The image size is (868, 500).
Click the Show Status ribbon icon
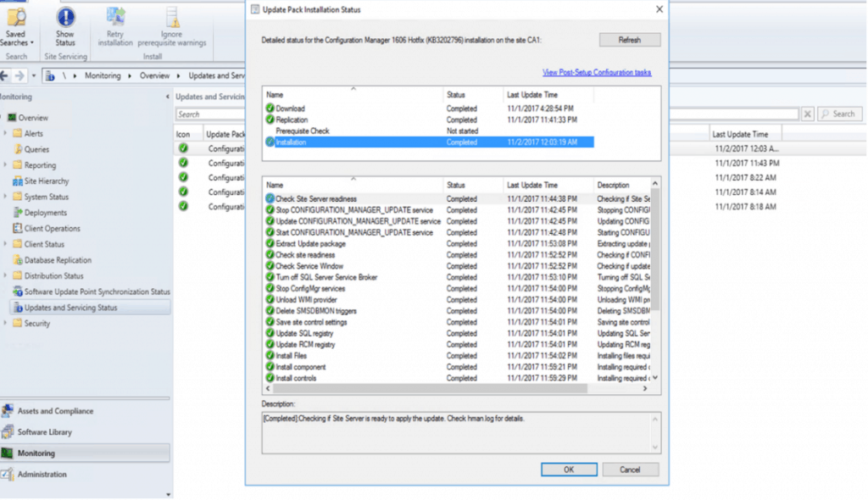tap(64, 27)
